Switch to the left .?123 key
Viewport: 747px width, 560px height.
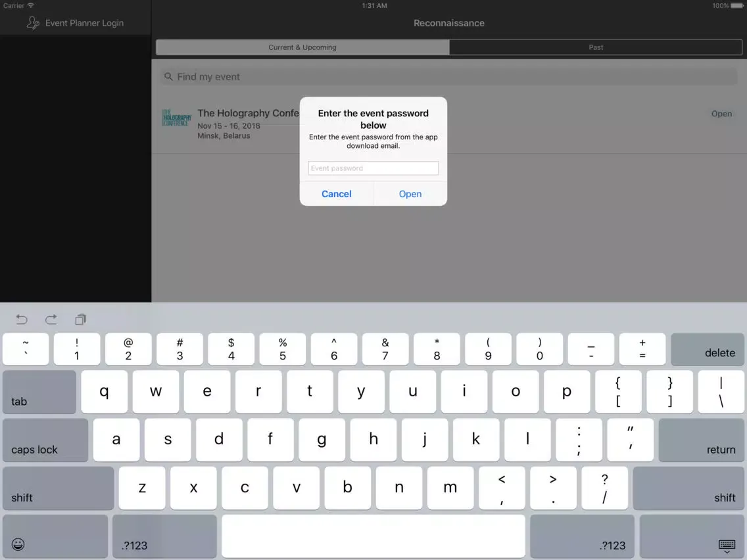164,536
